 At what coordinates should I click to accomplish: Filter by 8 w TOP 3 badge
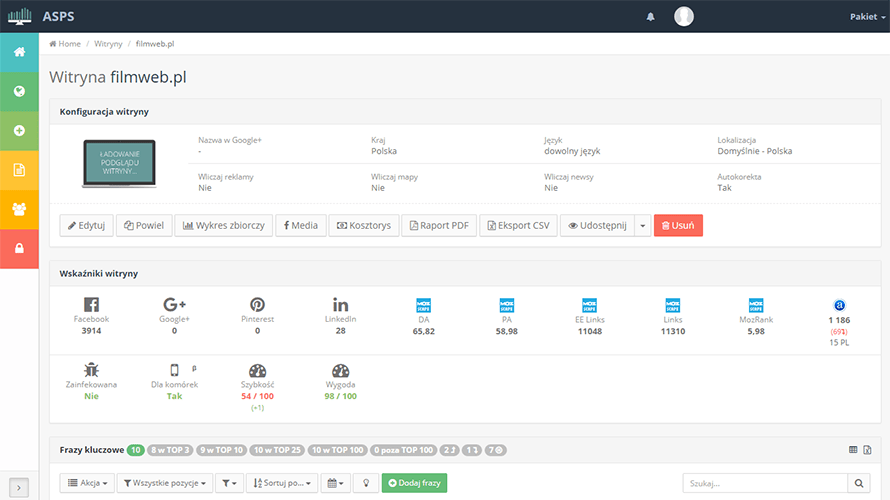(x=170, y=450)
